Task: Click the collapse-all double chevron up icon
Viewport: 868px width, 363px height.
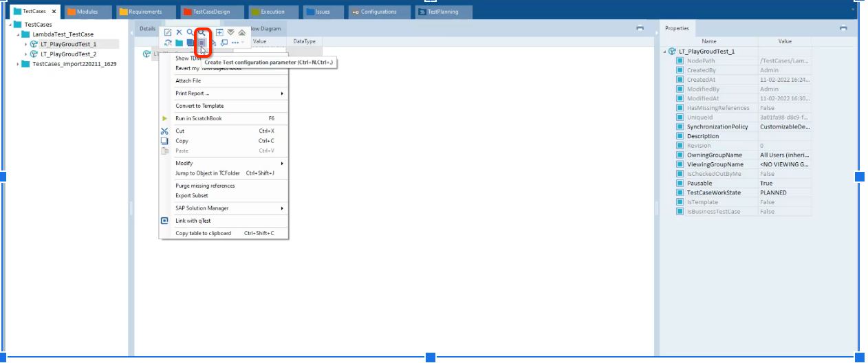Action: [241, 32]
